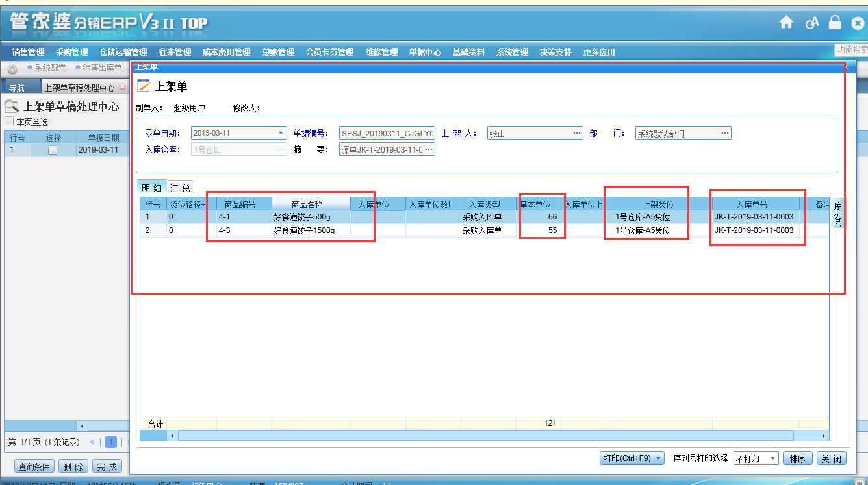Viewport: 868px width, 485px height.
Task: Click the 关闭 button
Action: click(x=832, y=458)
